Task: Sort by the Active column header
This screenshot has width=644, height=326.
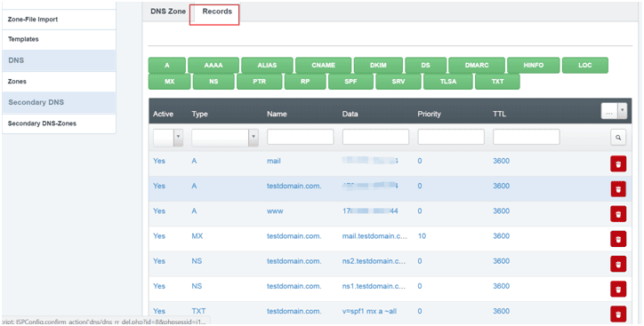Action: point(163,114)
